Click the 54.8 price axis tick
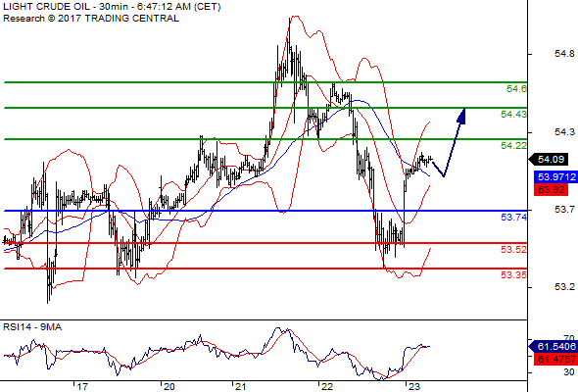The height and width of the screenshot is (392, 578). (x=564, y=54)
